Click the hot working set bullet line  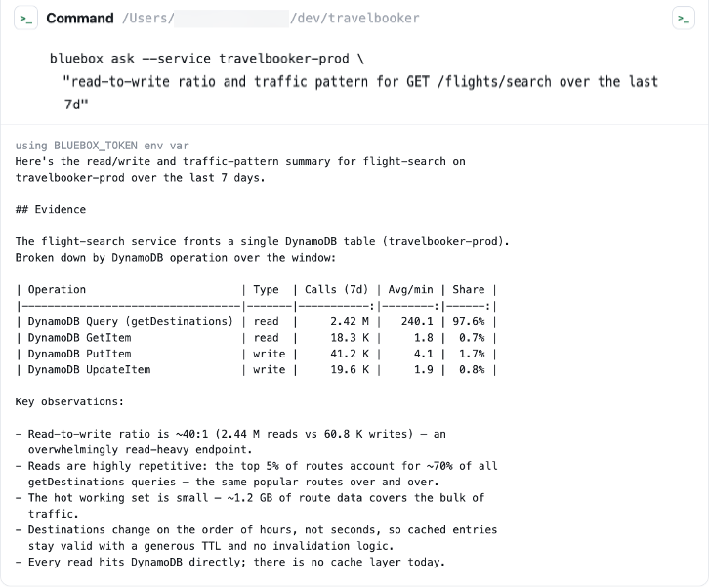click(x=250, y=506)
